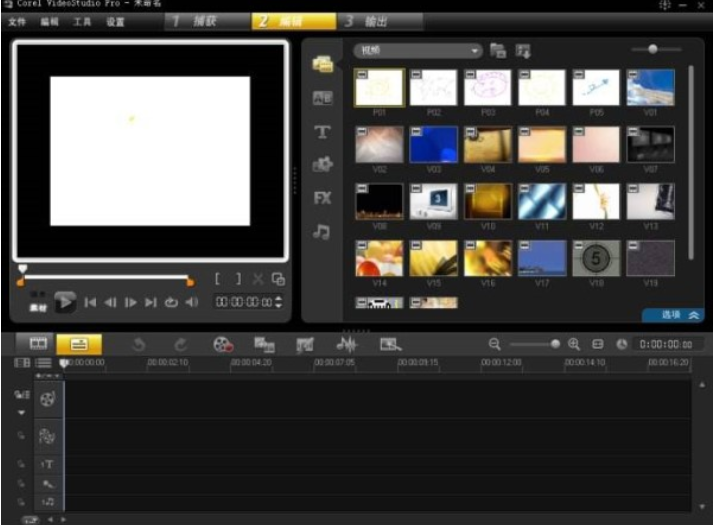Adjust the thumbnail size slider

pos(653,48)
